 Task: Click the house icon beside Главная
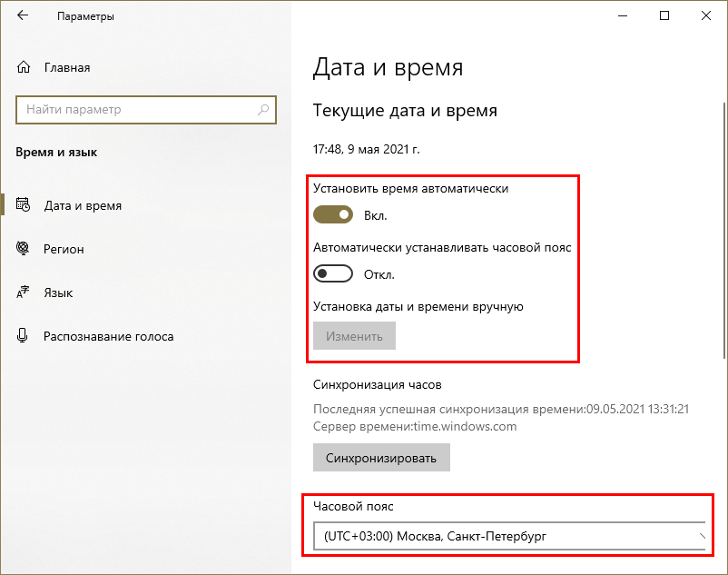pyautogui.click(x=25, y=67)
